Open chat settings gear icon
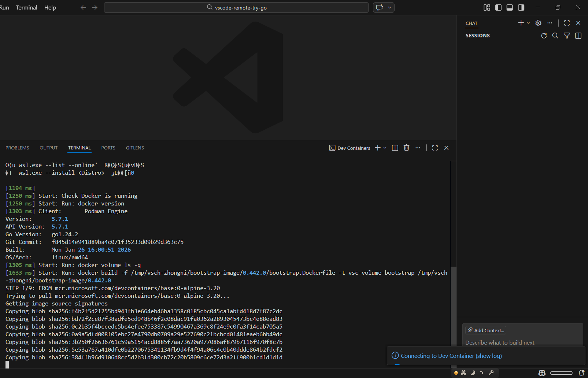Image resolution: width=588 pixels, height=378 pixels. click(538, 23)
